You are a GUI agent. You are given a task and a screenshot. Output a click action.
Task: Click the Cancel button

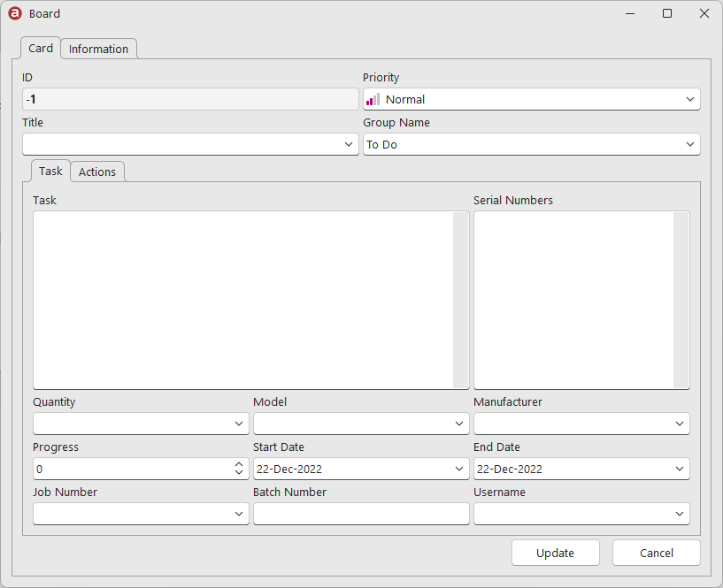click(656, 553)
